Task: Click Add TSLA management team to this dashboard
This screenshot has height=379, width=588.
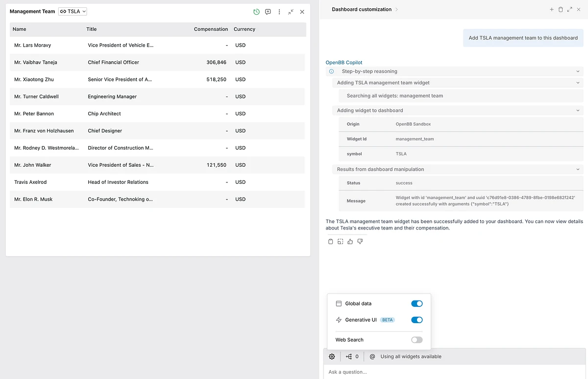Action: click(523, 37)
